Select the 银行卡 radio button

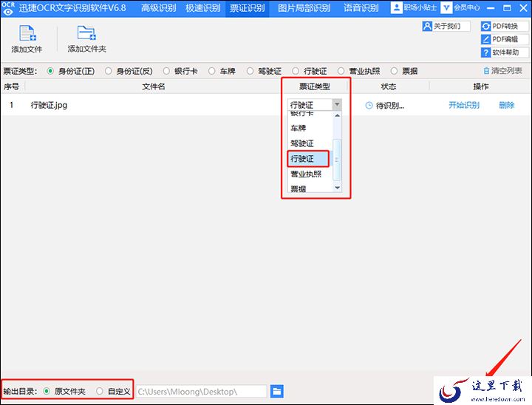pos(166,71)
